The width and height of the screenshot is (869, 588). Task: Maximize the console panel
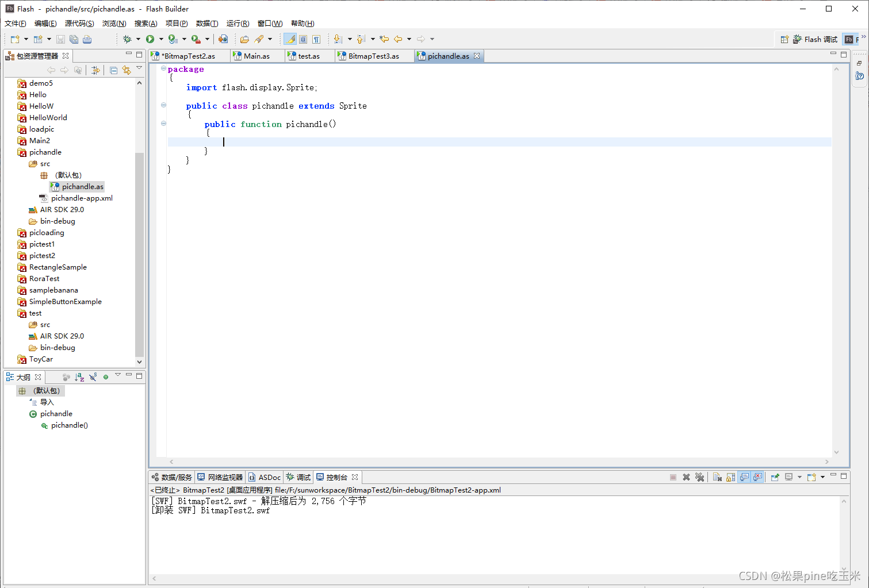(844, 475)
